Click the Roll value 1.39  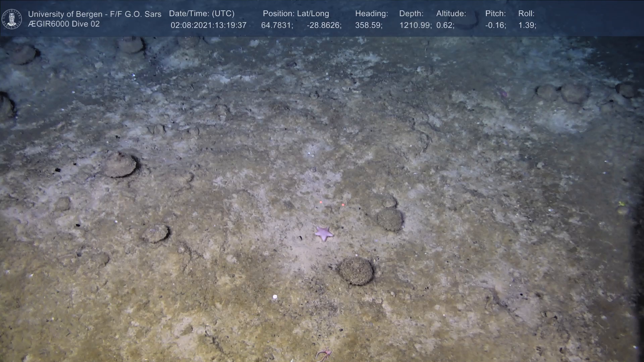pos(527,25)
